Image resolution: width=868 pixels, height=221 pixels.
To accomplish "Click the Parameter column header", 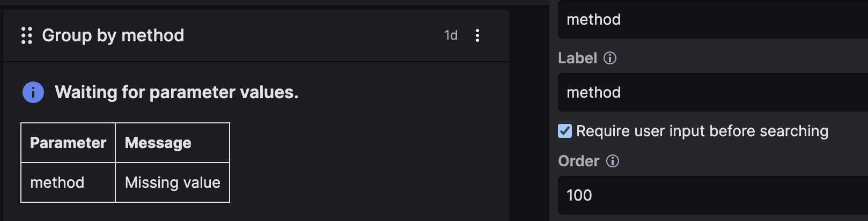I will coord(68,143).
